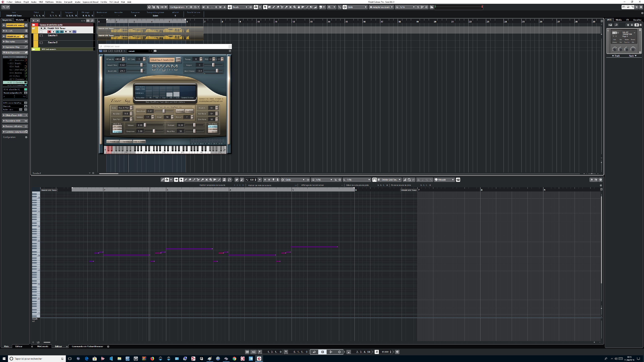Select the Draw tool in the Key Editor toolbar

point(186,180)
